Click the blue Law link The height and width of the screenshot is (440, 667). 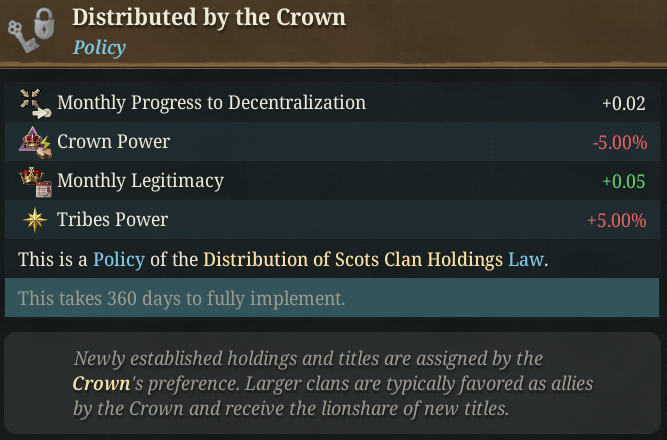526,259
